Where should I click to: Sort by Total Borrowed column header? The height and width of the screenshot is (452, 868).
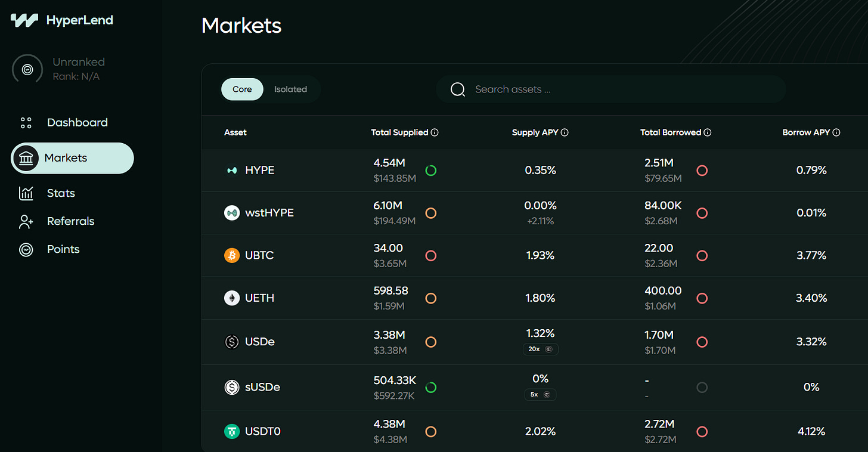point(671,132)
